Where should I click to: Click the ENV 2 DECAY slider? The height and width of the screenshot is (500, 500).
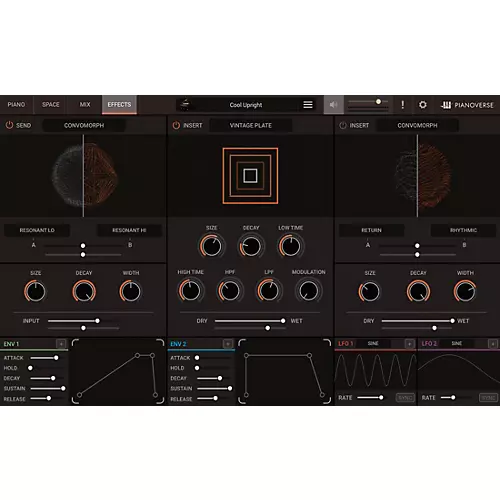click(213, 378)
